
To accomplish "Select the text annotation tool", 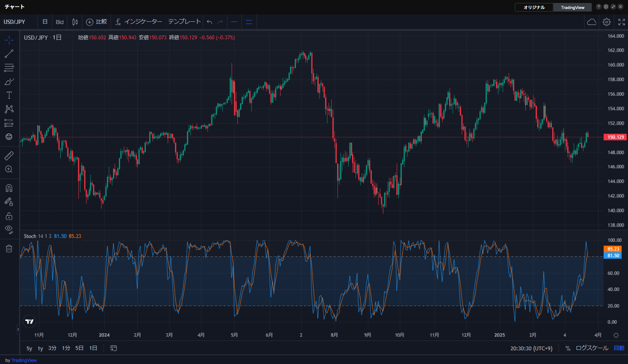I will pyautogui.click(x=9, y=95).
